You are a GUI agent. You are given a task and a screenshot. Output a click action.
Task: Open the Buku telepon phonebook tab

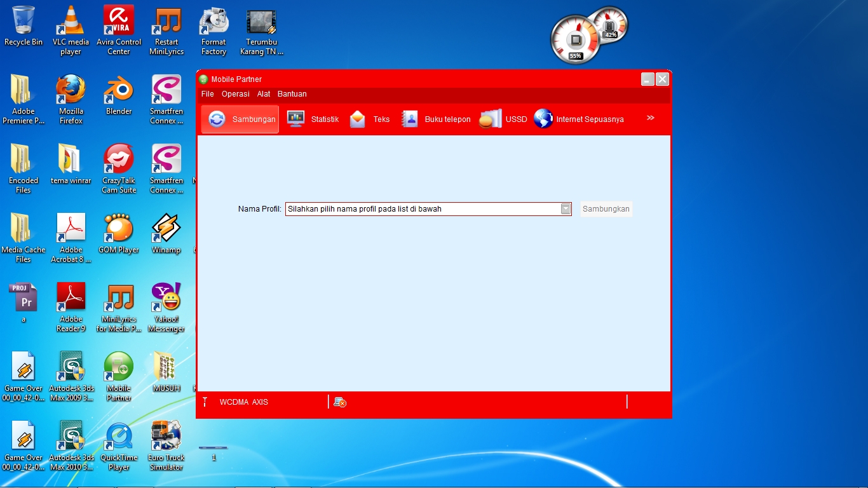point(435,119)
